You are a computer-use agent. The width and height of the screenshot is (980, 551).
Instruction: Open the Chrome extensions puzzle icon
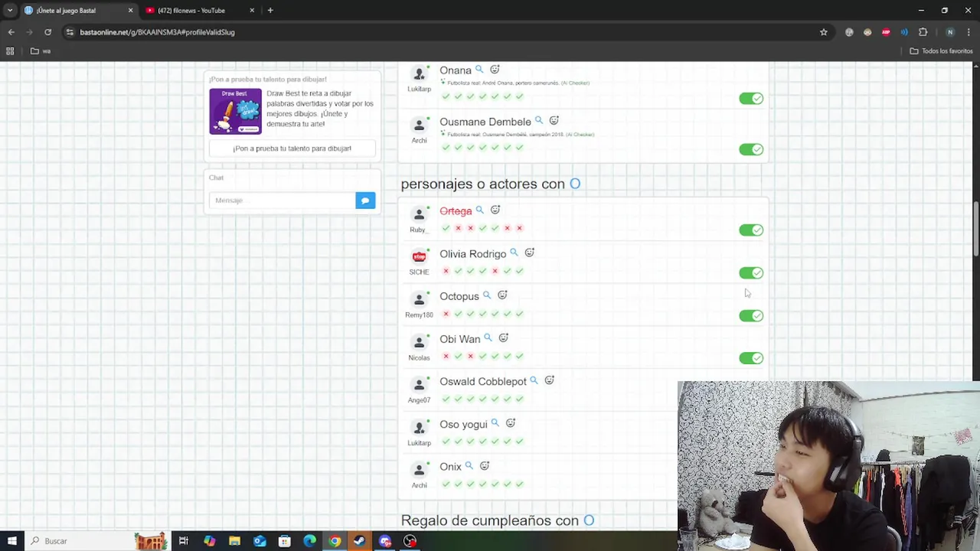tap(923, 32)
